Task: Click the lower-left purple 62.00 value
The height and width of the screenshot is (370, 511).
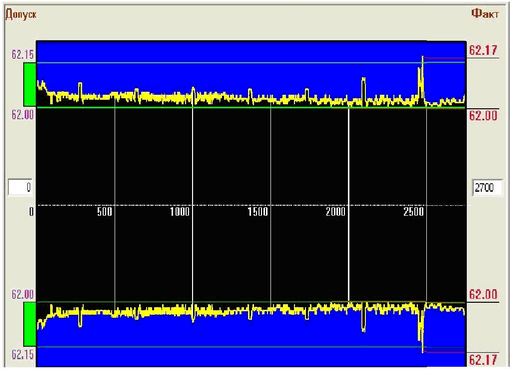Action: point(23,294)
